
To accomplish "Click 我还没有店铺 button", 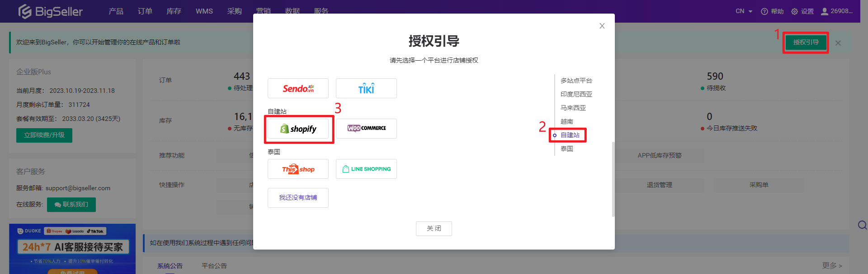I will [x=298, y=198].
